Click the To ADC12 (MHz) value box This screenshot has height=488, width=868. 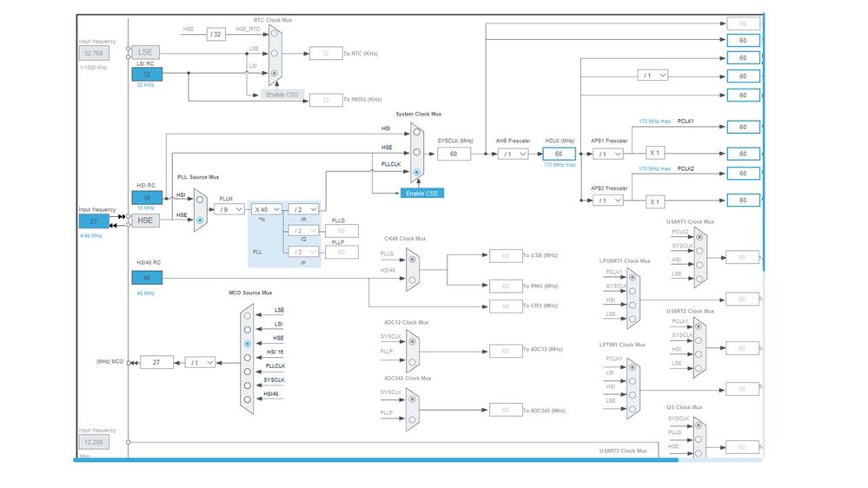(506, 351)
